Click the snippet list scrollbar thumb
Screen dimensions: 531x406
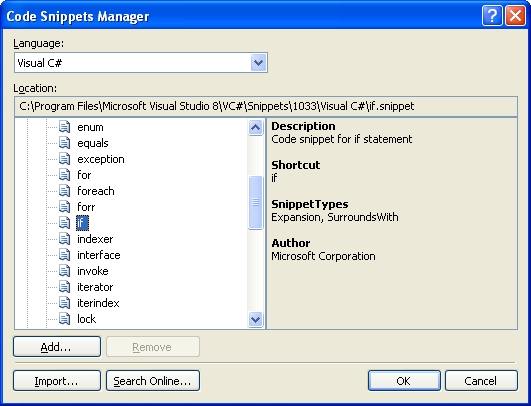click(255, 202)
